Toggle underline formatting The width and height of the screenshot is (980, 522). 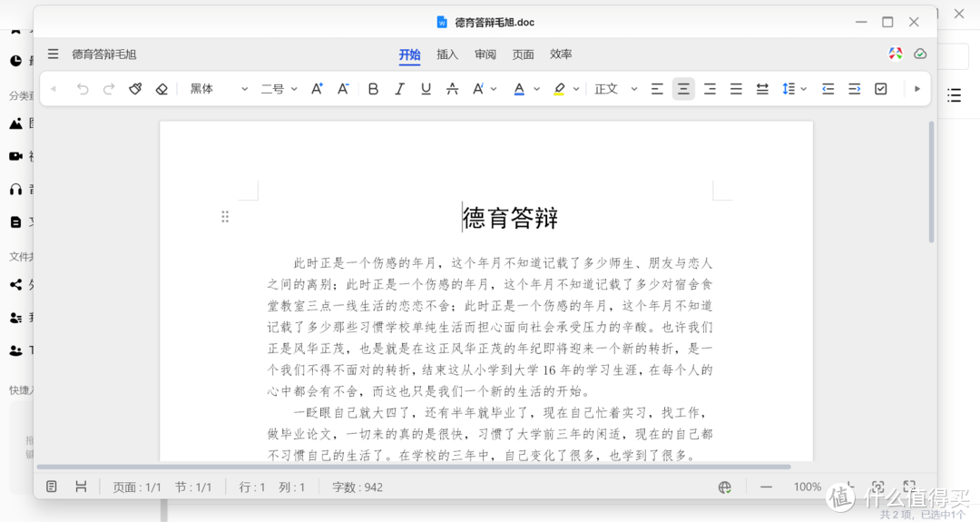point(426,89)
